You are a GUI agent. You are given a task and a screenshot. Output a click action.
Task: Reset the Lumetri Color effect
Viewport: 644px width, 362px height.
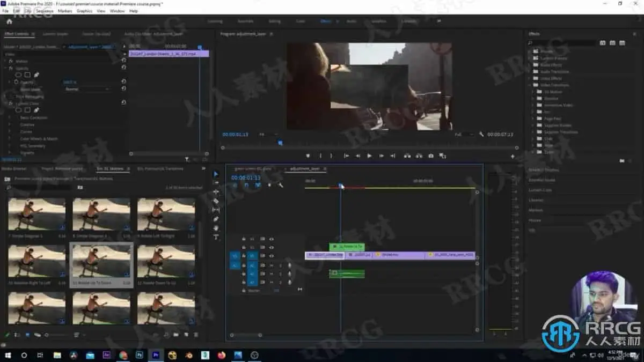tap(123, 103)
